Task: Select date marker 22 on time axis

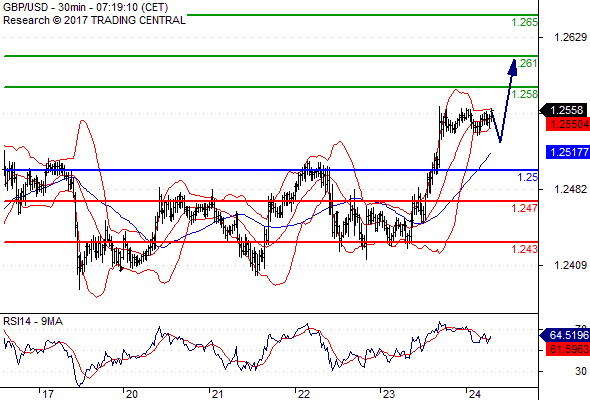Action: tap(303, 394)
